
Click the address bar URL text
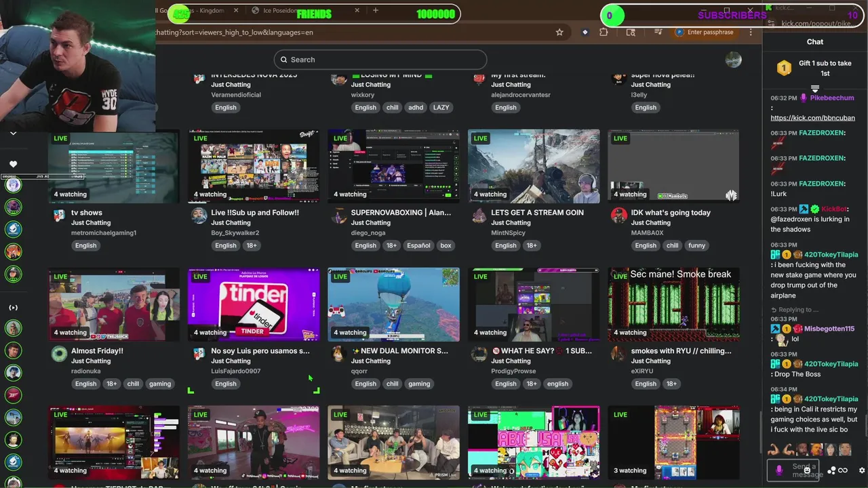(234, 32)
